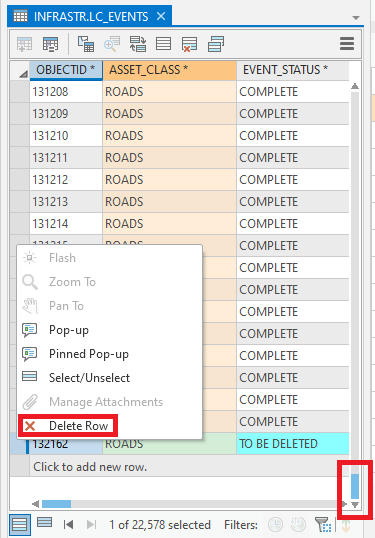This screenshot has height=538, width=375.
Task: Click the OBJECTID column header
Action: point(66,70)
